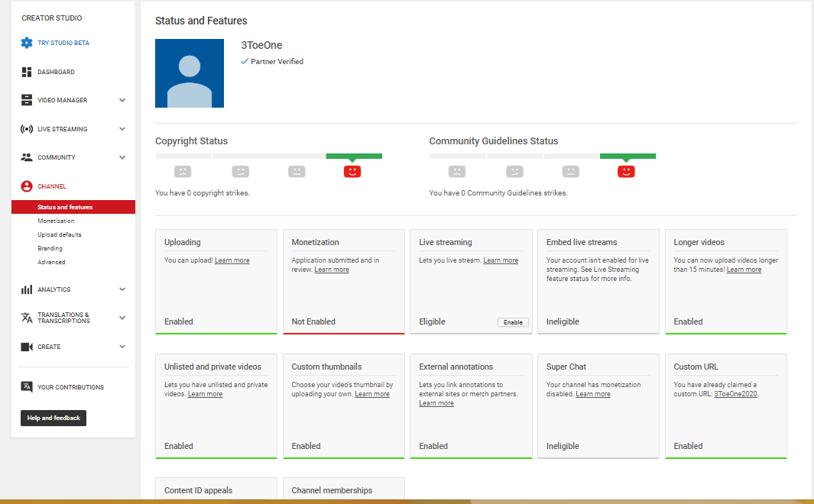Viewport: 814px width, 504px height.
Task: Expand the Analytics section chevron
Action: coord(122,289)
